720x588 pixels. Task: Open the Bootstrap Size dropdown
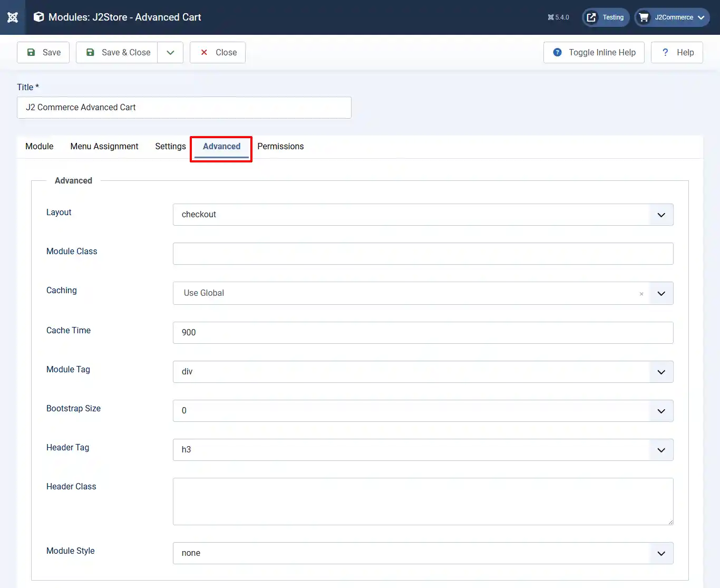(423, 411)
